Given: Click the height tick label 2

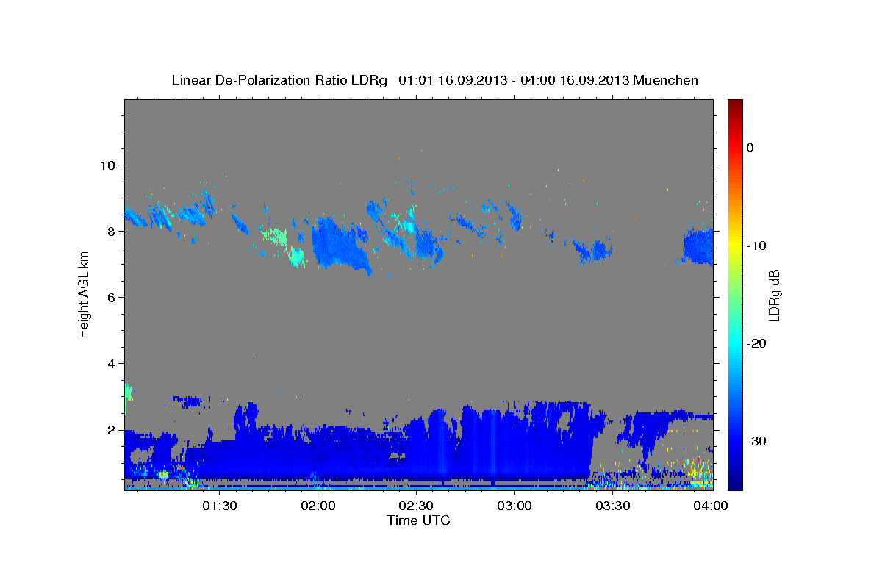Looking at the screenshot, I should pyautogui.click(x=113, y=429).
